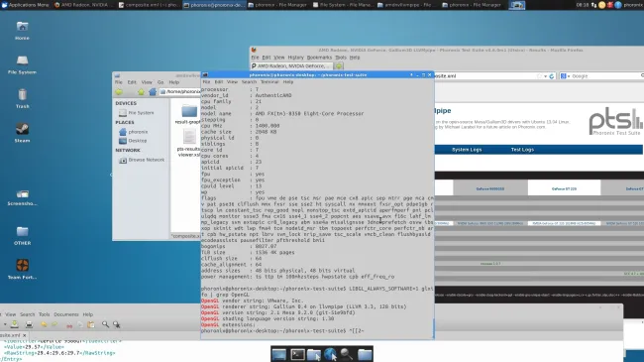644x362 pixels.
Task: Switch to the composite.xml editor taskbar entry
Action: 149,5
